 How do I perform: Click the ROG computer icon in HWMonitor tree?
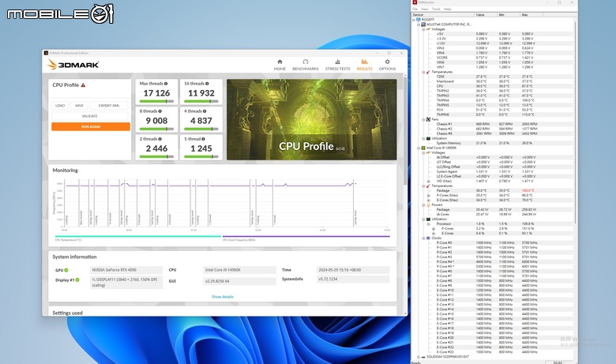[x=419, y=20]
